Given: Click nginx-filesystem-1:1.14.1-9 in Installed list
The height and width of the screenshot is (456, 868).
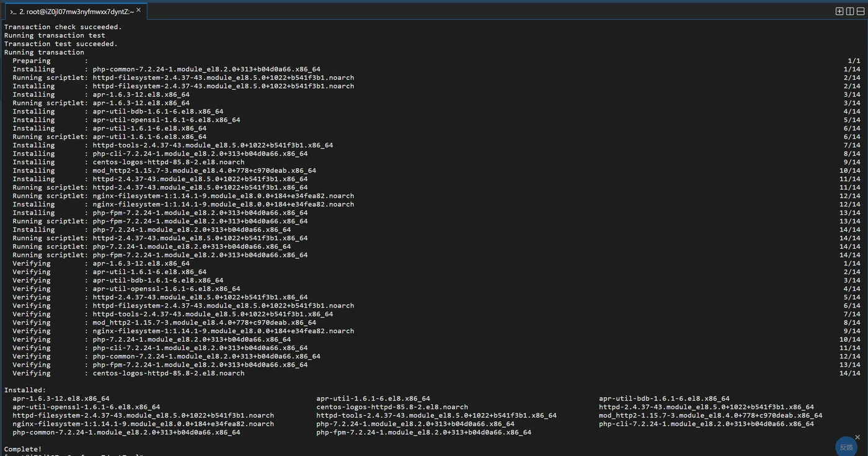Looking at the screenshot, I should pyautogui.click(x=143, y=424).
